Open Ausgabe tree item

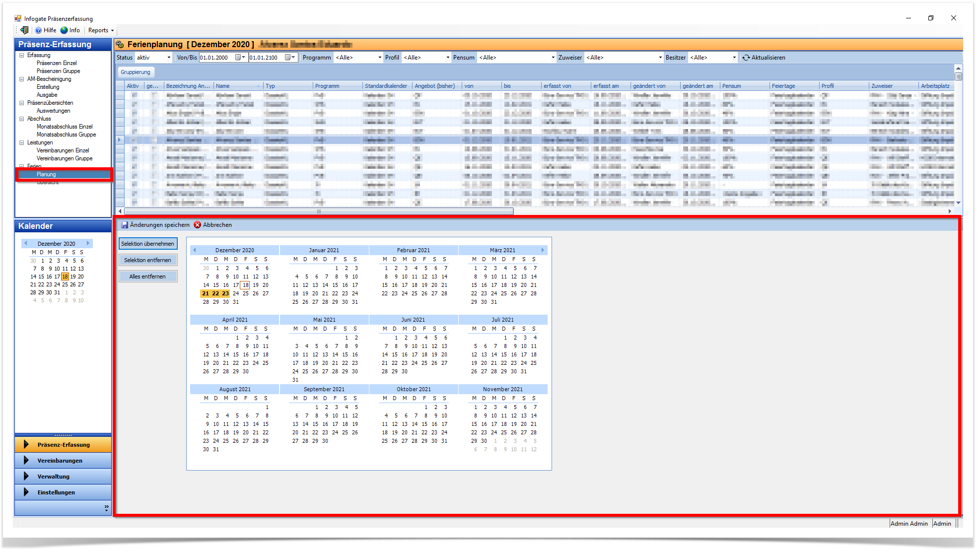click(x=47, y=95)
